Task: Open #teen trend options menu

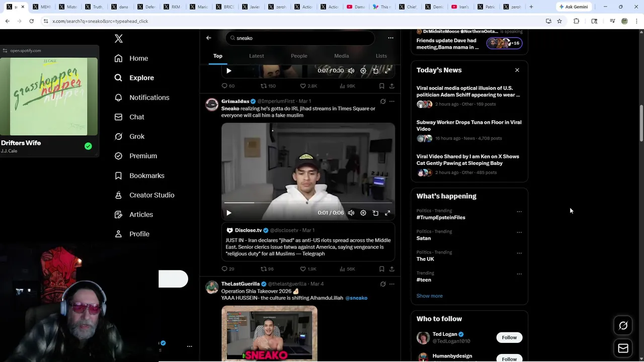Action: [x=519, y=274]
